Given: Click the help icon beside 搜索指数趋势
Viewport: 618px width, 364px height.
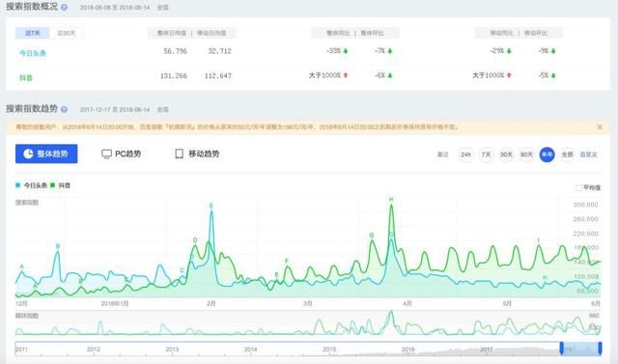Looking at the screenshot, I should click(x=64, y=109).
